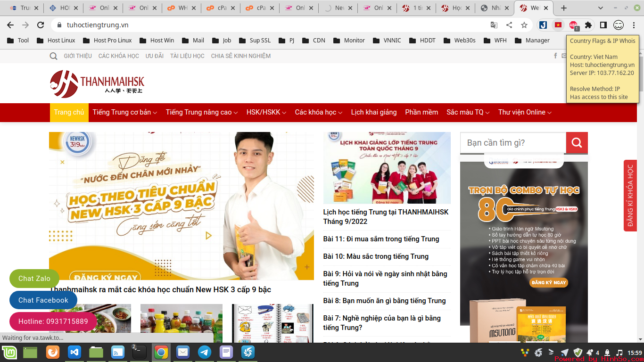Open the Lịch khai giảng menu item

pos(374,112)
